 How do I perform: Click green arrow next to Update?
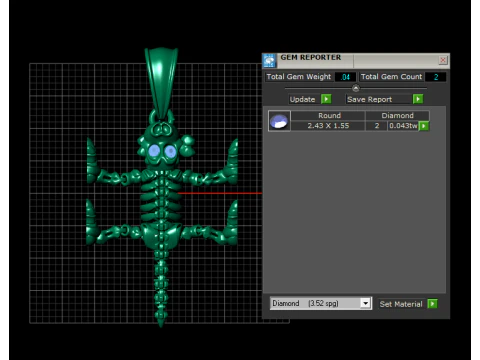point(326,99)
